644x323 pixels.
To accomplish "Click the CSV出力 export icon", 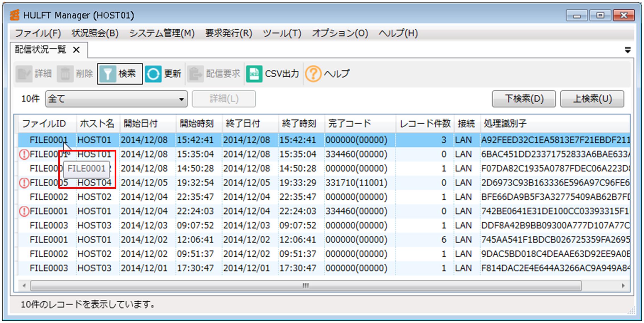I will [254, 74].
